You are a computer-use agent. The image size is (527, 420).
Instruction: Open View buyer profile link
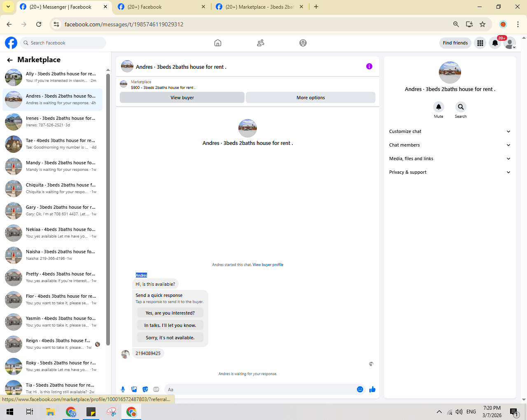268,265
